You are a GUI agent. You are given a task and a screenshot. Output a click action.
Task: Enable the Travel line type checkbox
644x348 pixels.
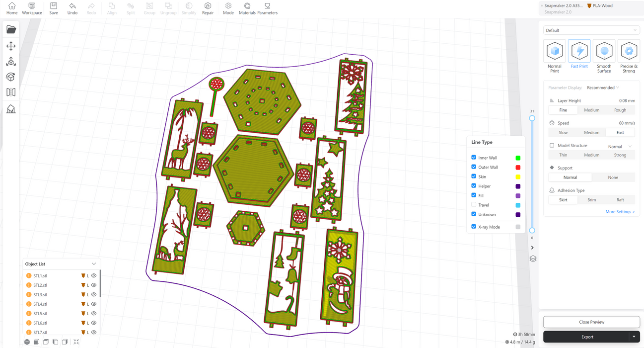tap(474, 205)
